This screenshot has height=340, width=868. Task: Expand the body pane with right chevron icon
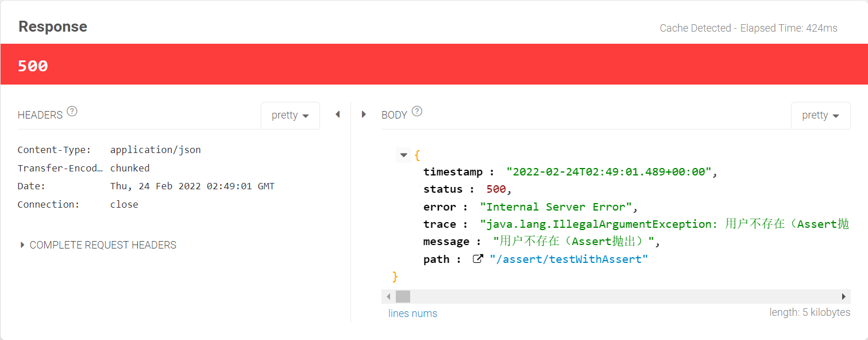coord(364,114)
